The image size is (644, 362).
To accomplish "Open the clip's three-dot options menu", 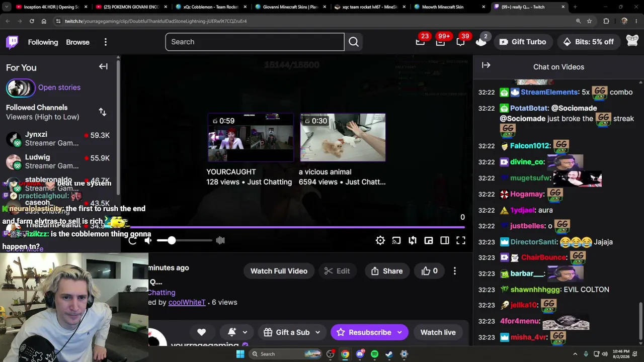I will [455, 271].
